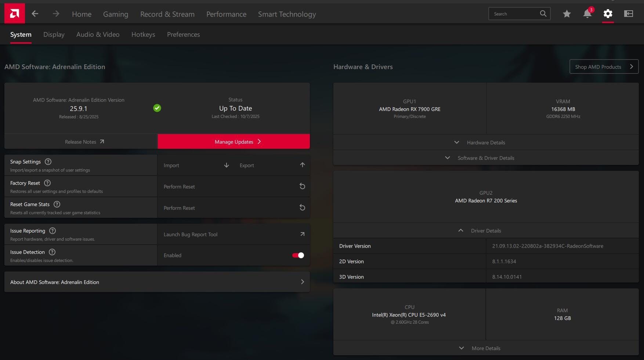Disable the Issue Detection toggle
This screenshot has height=360, width=644.
(298, 255)
